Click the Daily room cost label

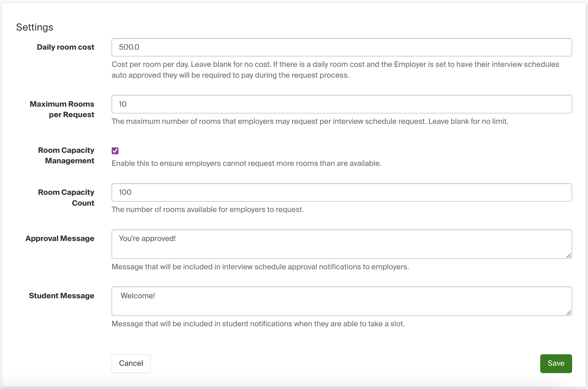(x=66, y=47)
